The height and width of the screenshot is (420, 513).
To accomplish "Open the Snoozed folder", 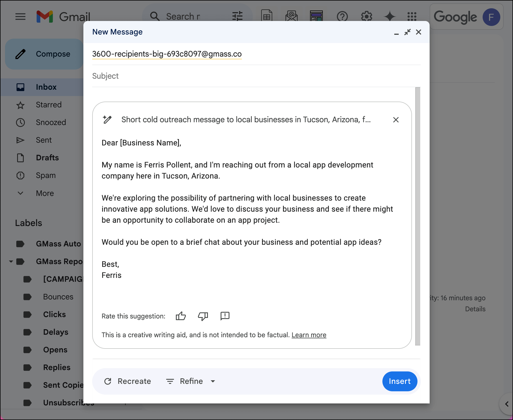I will coord(42,123).
